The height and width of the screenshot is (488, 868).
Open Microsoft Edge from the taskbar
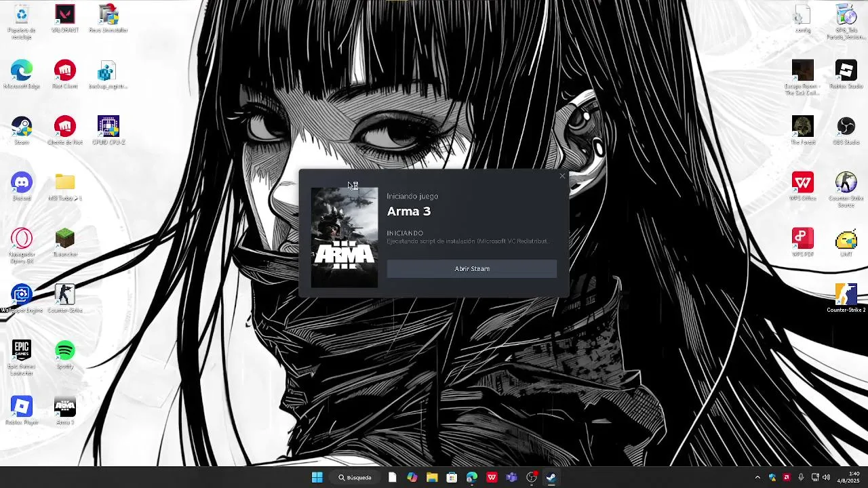[x=472, y=477]
